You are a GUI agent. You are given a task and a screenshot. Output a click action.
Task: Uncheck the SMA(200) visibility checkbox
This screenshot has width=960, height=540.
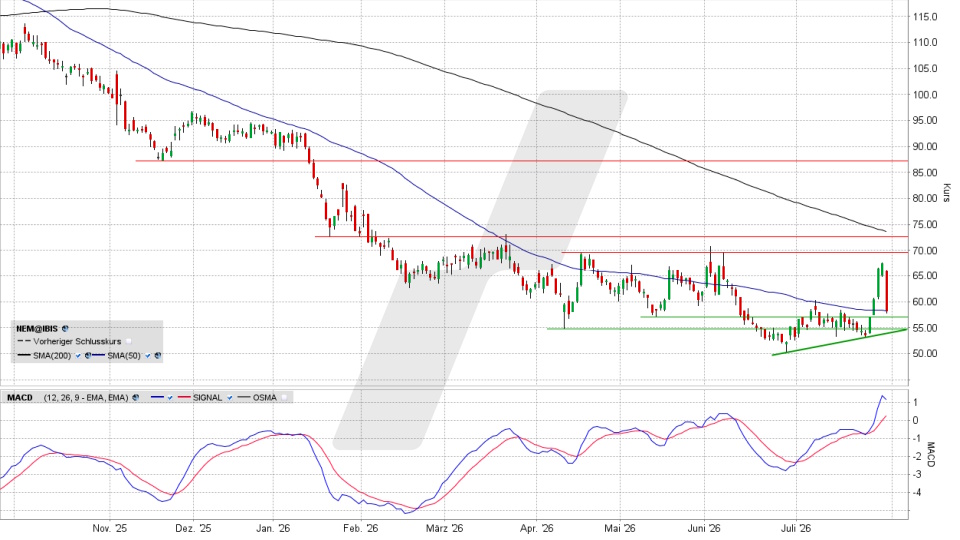click(78, 355)
